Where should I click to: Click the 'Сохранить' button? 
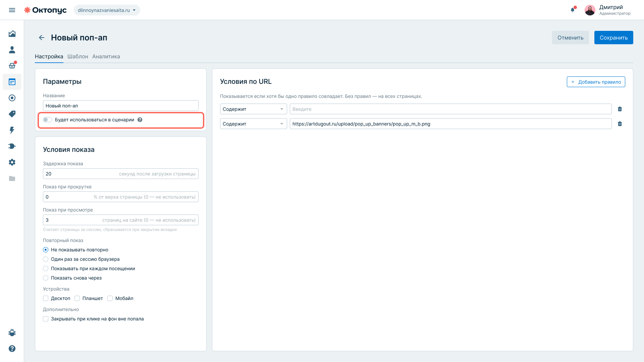(x=613, y=38)
